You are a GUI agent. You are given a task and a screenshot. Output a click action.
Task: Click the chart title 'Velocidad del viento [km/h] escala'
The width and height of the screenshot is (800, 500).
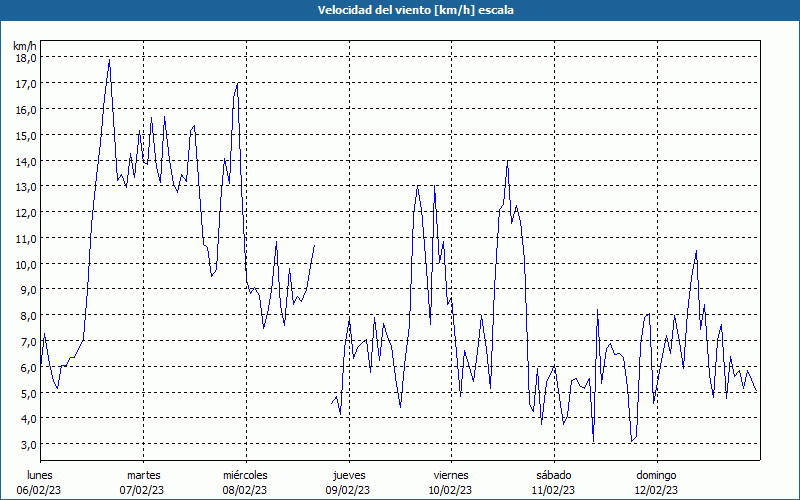tap(415, 10)
